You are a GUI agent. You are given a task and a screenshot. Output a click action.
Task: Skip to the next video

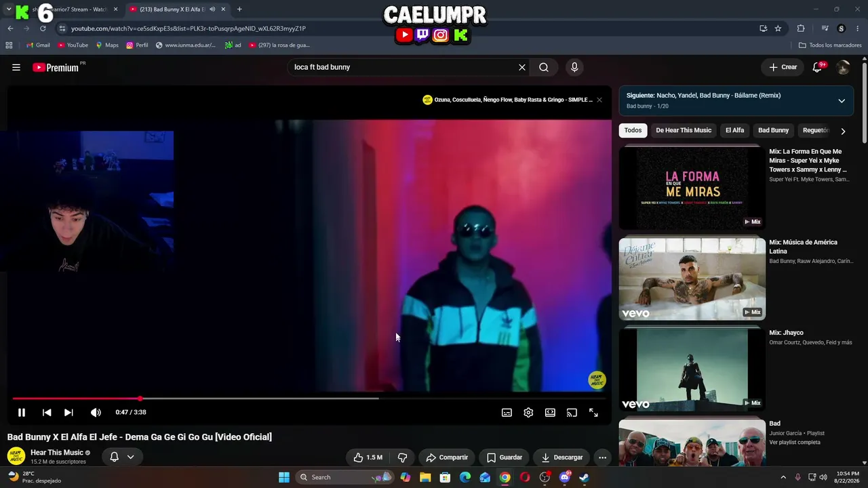point(68,412)
